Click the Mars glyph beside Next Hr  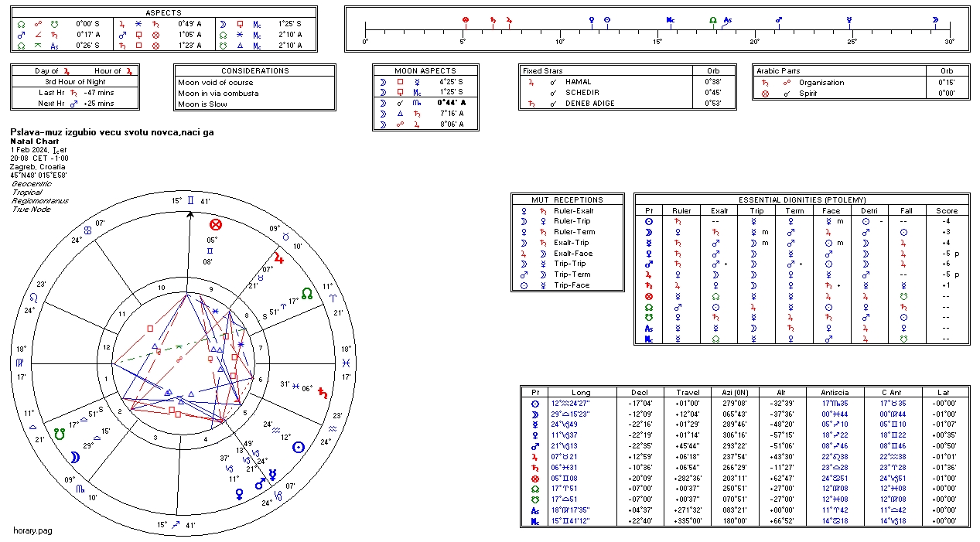74,104
